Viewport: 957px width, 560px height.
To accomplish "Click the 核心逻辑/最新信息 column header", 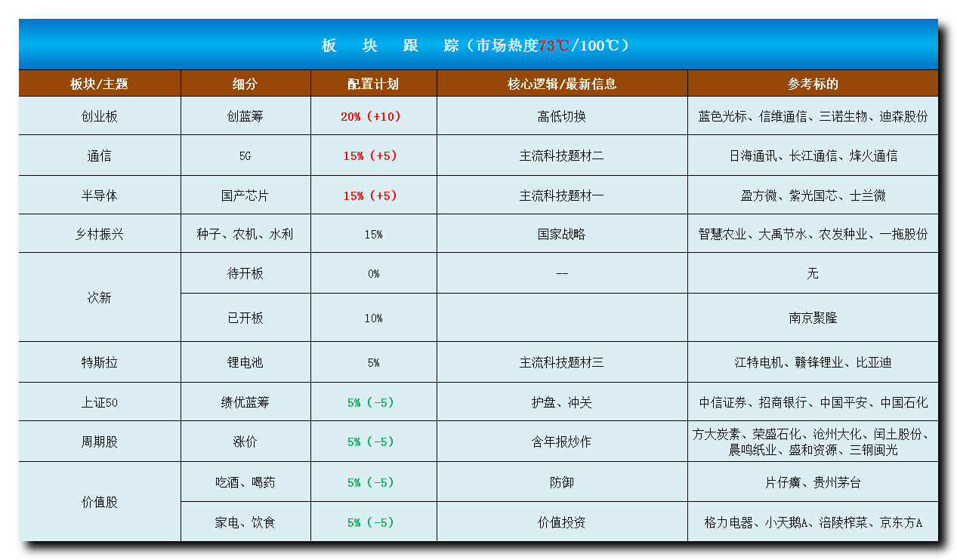I will click(x=562, y=84).
